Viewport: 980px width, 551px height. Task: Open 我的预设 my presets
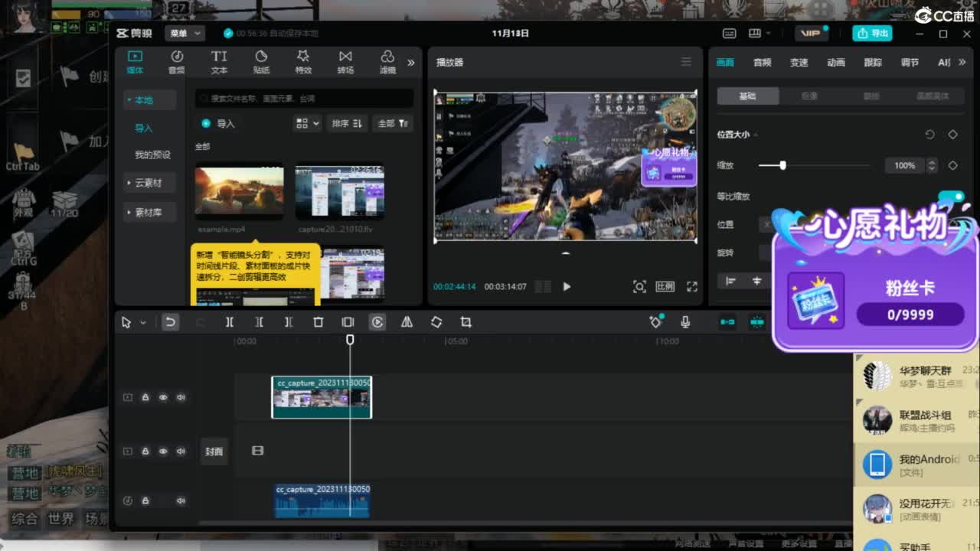coord(152,155)
